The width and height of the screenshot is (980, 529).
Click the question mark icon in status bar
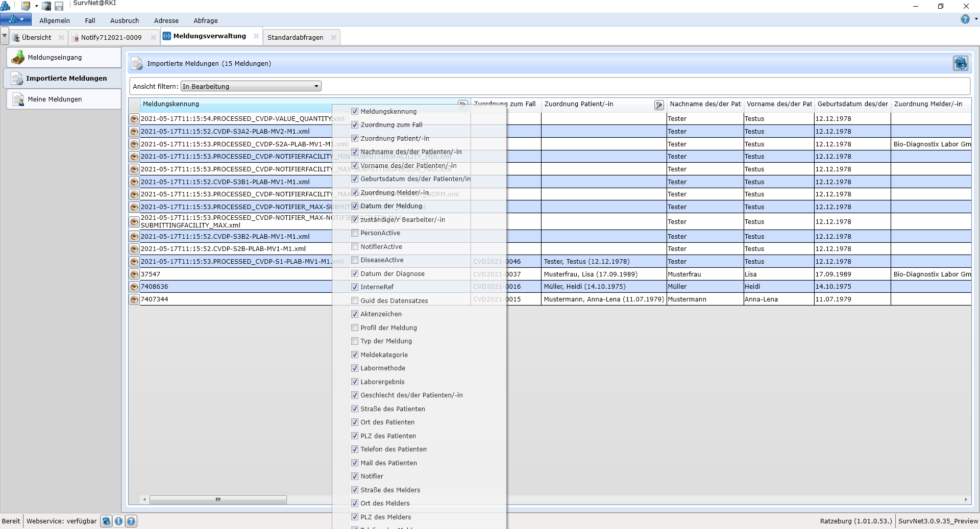pyautogui.click(x=131, y=521)
